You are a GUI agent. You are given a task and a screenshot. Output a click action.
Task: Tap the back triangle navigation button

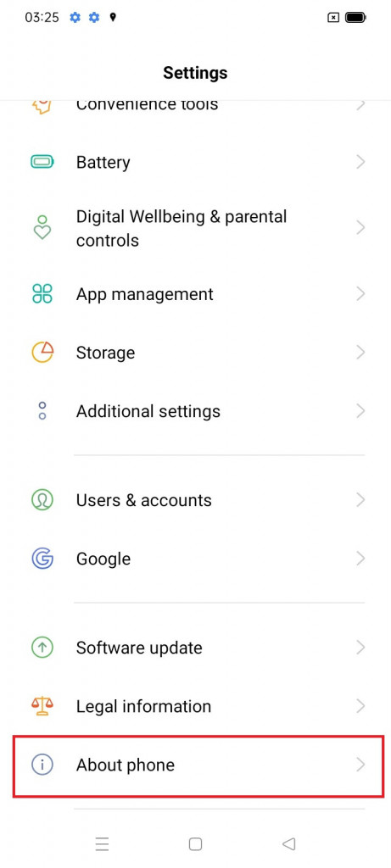point(288,843)
